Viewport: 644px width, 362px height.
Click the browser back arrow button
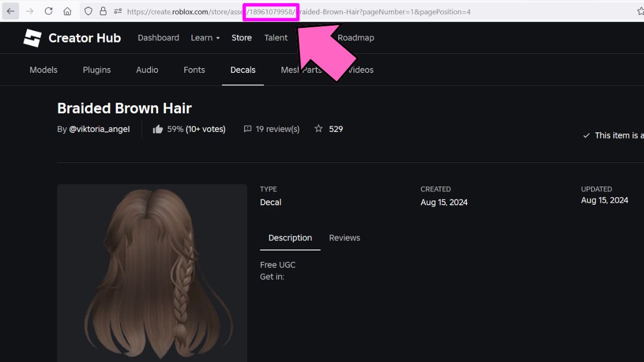tap(11, 11)
